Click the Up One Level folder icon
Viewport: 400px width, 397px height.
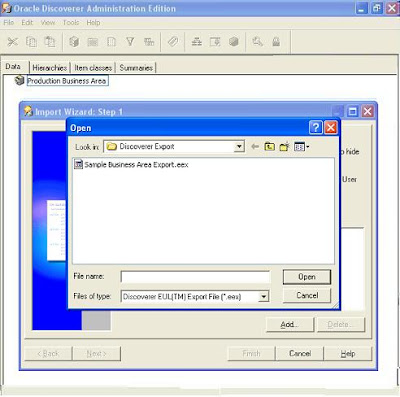coord(270,147)
